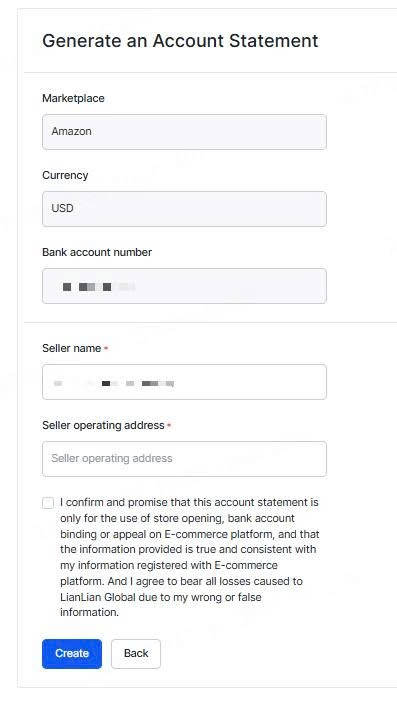
Task: Click the Bank account number field
Action: [x=184, y=286]
